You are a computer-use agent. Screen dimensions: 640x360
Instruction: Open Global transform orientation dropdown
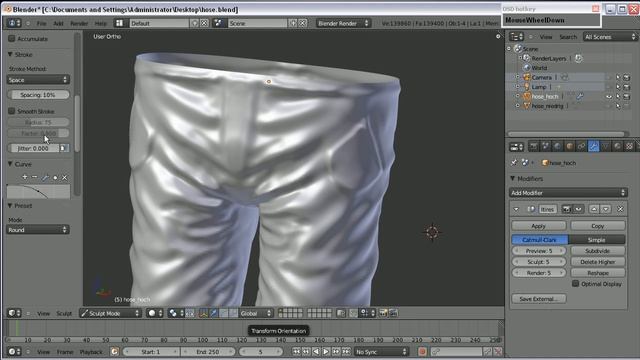pyautogui.click(x=256, y=313)
